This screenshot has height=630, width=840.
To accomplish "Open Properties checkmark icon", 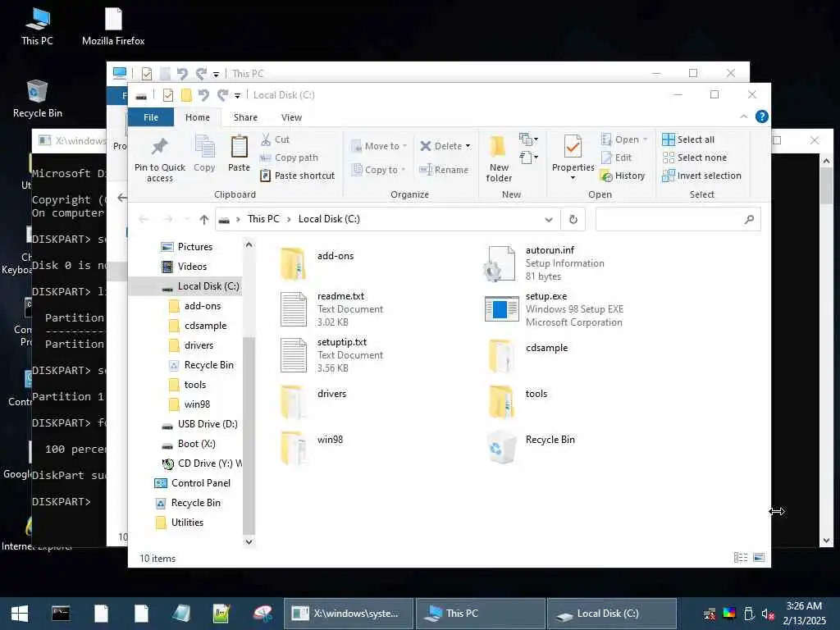I will click(x=573, y=146).
